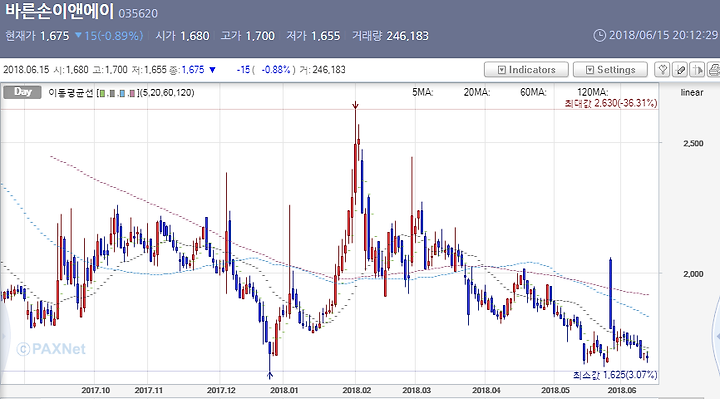This screenshot has height=399, width=720.
Task: Click the 2018.02 date axis label
Action: pyautogui.click(x=357, y=390)
